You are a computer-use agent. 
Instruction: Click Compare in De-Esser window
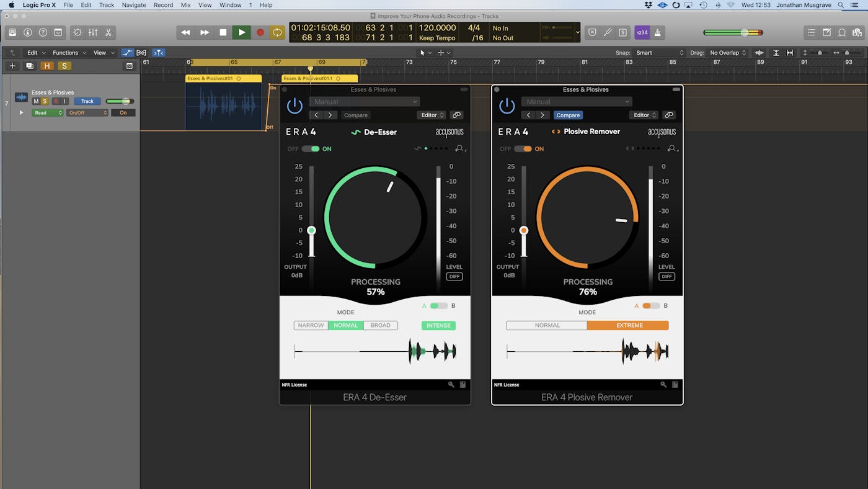(x=356, y=115)
